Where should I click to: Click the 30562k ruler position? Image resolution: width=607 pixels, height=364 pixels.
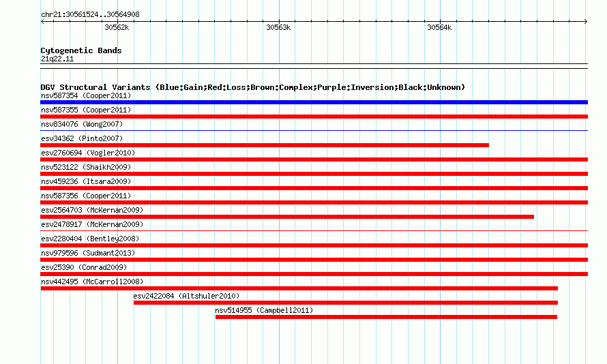point(117,27)
